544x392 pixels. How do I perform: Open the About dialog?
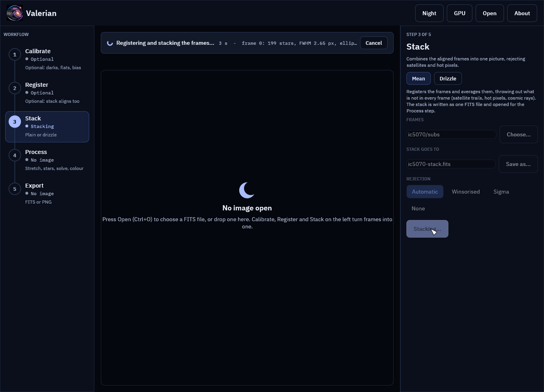(x=522, y=13)
